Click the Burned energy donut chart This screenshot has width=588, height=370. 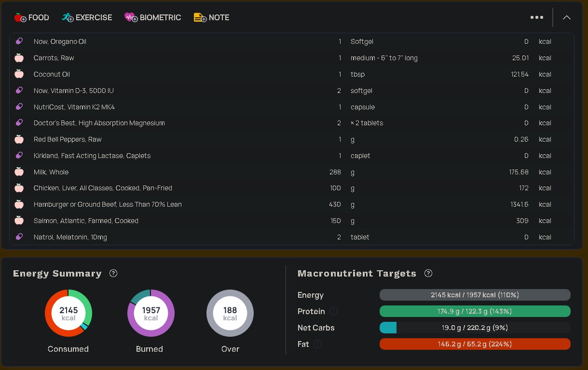coord(151,313)
